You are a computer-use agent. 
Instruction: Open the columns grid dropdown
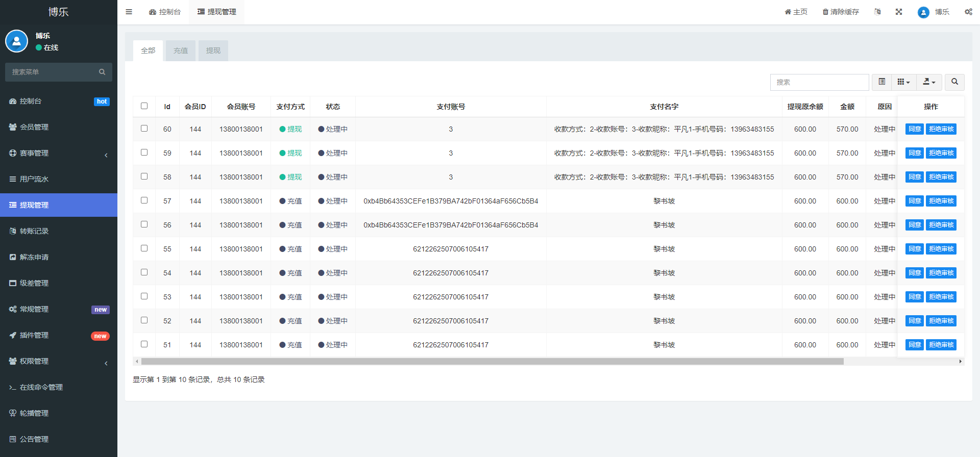point(903,82)
